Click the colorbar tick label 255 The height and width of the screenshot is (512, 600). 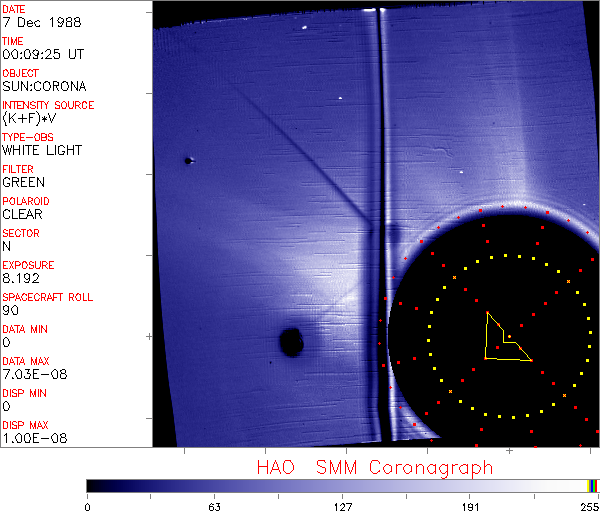[x=589, y=505]
